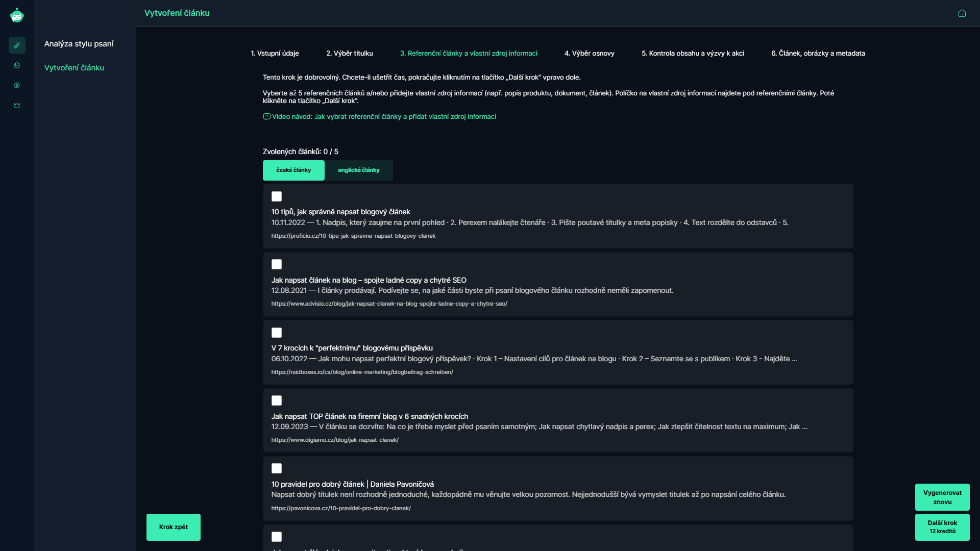Open the pavonicova.cz article URL
The width and height of the screenshot is (980, 551).
pos(341,509)
